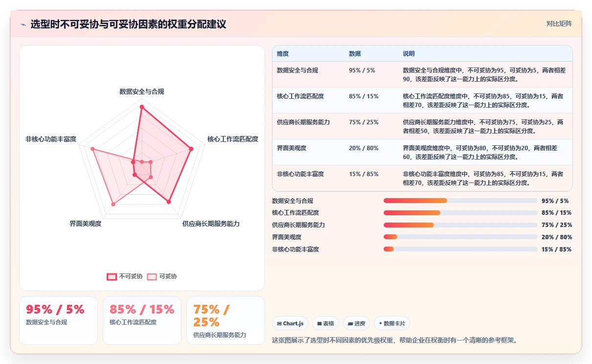This screenshot has height=364, width=592.
Task: Click the radar axis label 供应商长期服务能力
Action: [211, 224]
